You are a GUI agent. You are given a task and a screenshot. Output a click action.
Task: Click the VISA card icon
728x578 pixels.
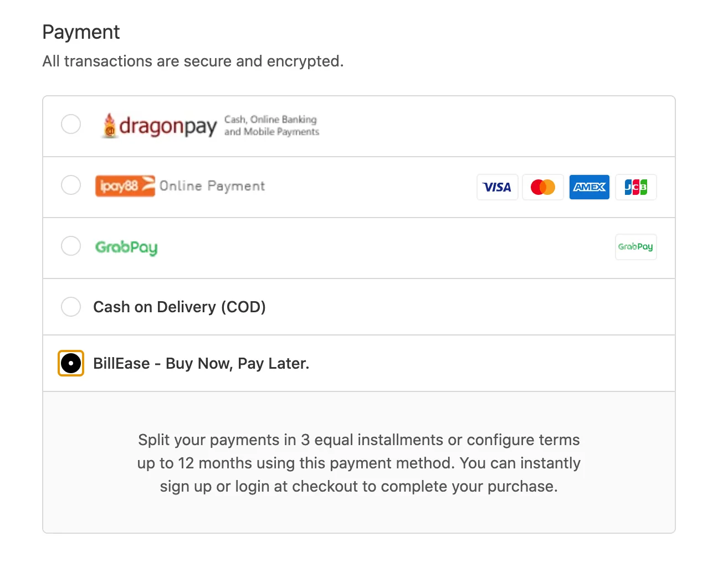click(x=497, y=187)
